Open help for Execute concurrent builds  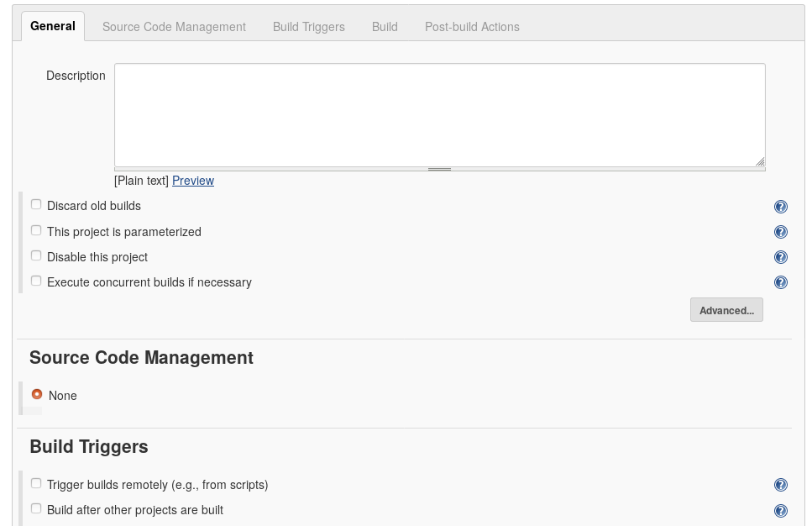pos(780,282)
